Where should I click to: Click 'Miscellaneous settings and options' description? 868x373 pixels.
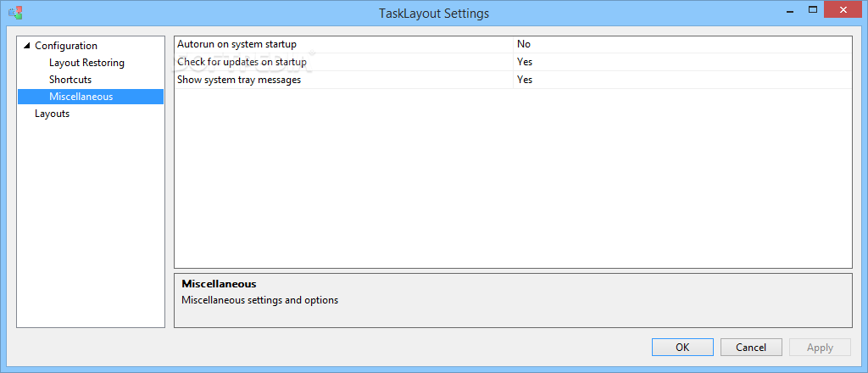pos(259,300)
